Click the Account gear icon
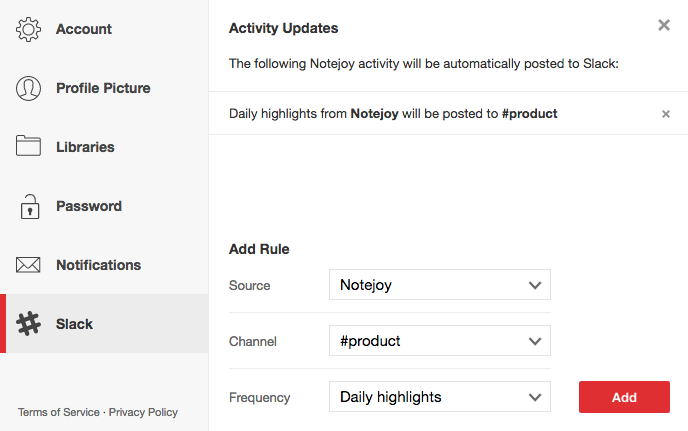 (x=28, y=29)
